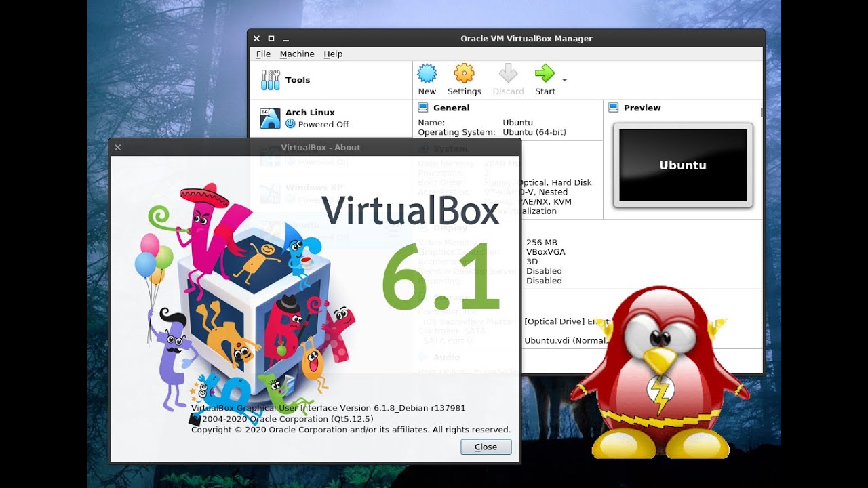Click 'Ubuntu (64-bit)' operating system value
This screenshot has height=488, width=868.
pos(534,132)
